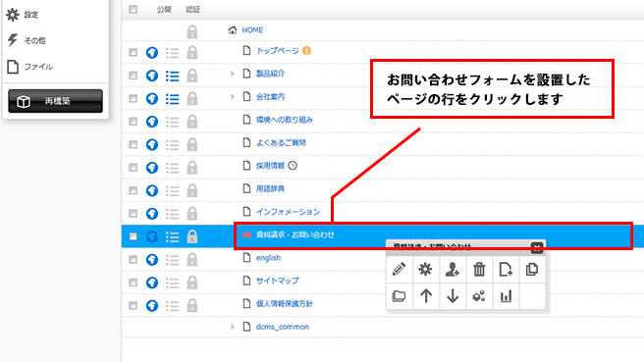
Task: Click the list icon in インフォメーション row
Action: point(172,214)
